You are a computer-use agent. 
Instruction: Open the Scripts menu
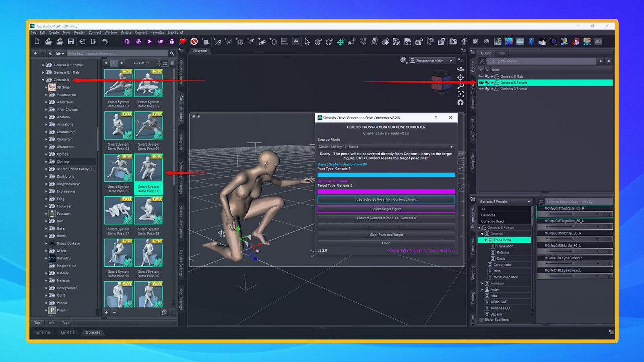(126, 33)
